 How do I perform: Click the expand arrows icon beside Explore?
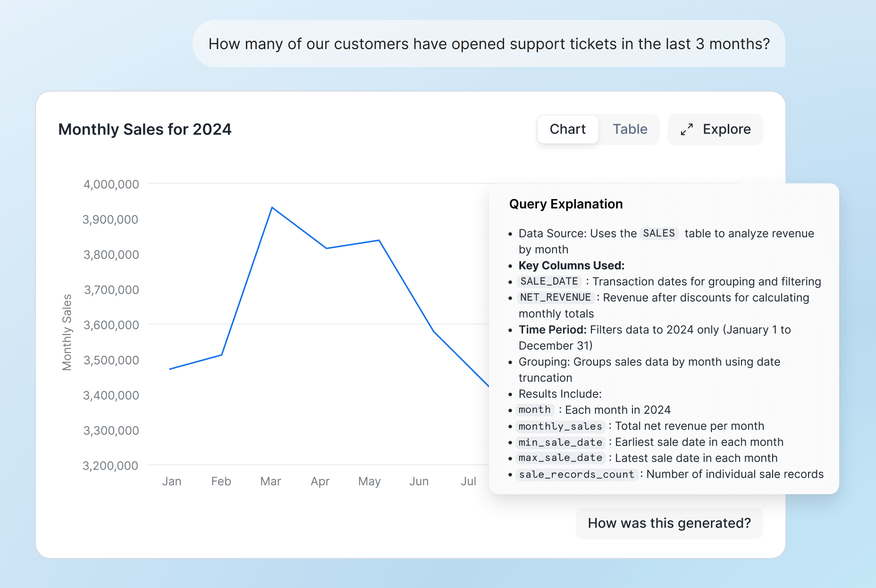tap(687, 129)
